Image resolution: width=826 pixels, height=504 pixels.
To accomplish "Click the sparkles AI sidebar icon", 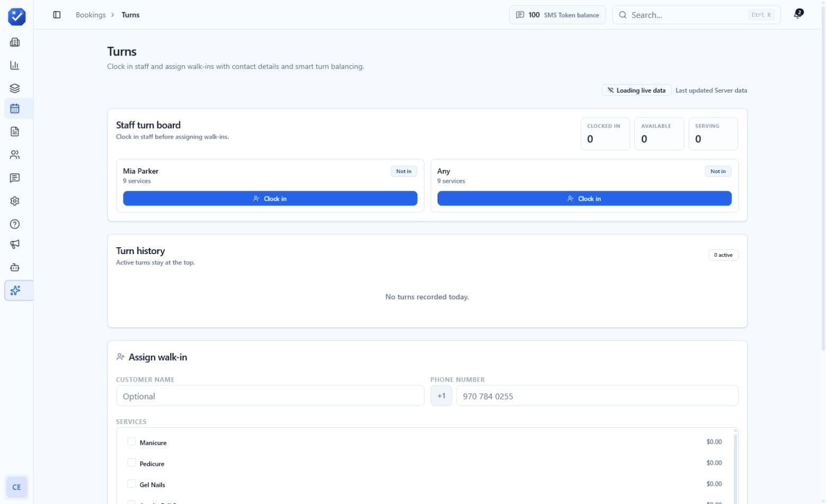I will click(x=15, y=290).
